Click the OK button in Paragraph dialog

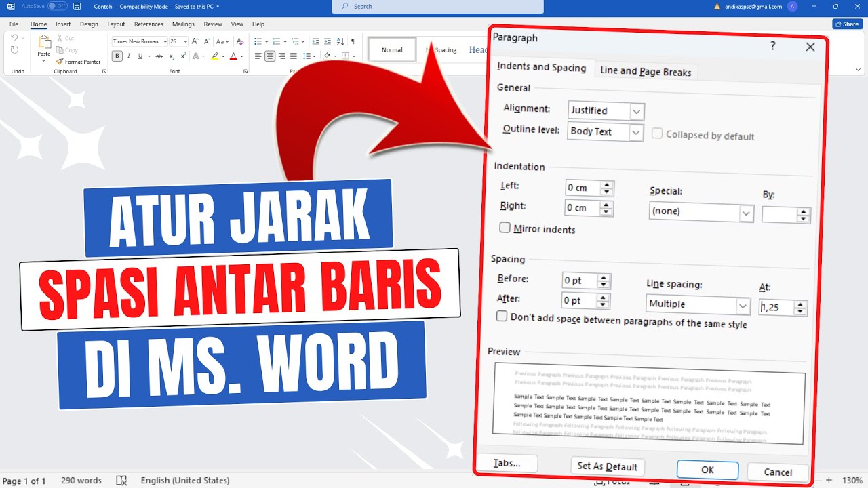[x=707, y=470]
